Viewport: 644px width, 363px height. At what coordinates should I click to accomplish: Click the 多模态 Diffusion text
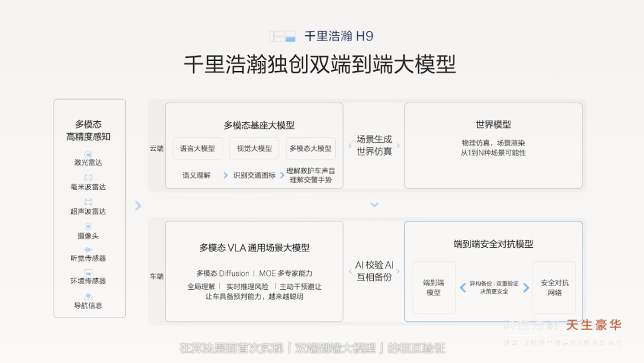pyautogui.click(x=222, y=273)
